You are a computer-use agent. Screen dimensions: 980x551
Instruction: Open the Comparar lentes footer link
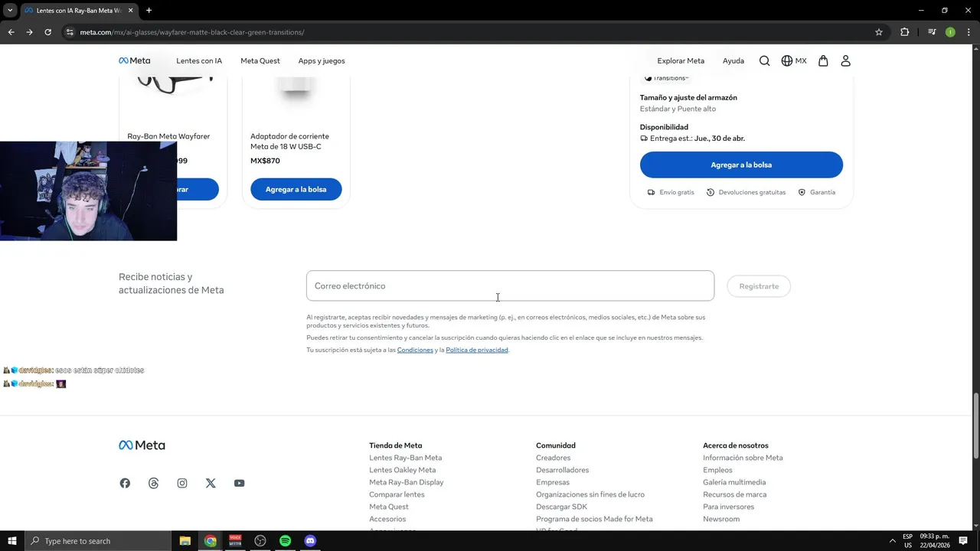coord(397,494)
